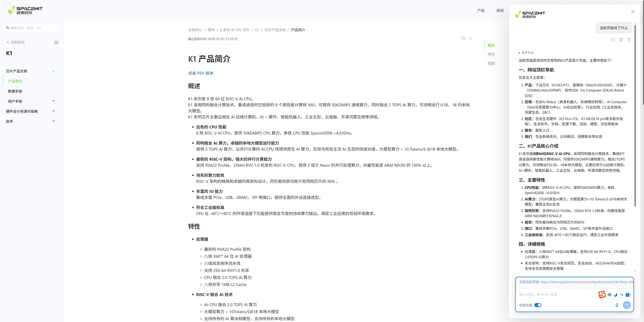Collapse the sidebar using the menu icon
Screen dimensions: 644x322
(x=56, y=42)
